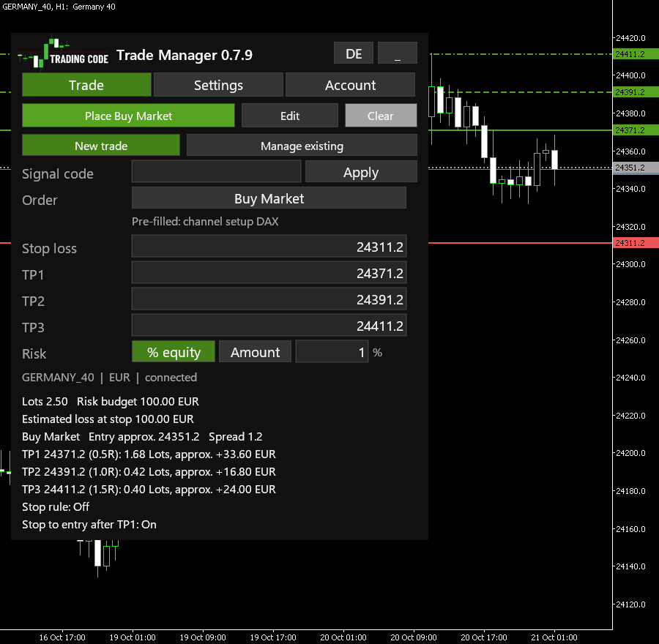Select the TP2 price label 24391.2 on axis

pos(636,92)
